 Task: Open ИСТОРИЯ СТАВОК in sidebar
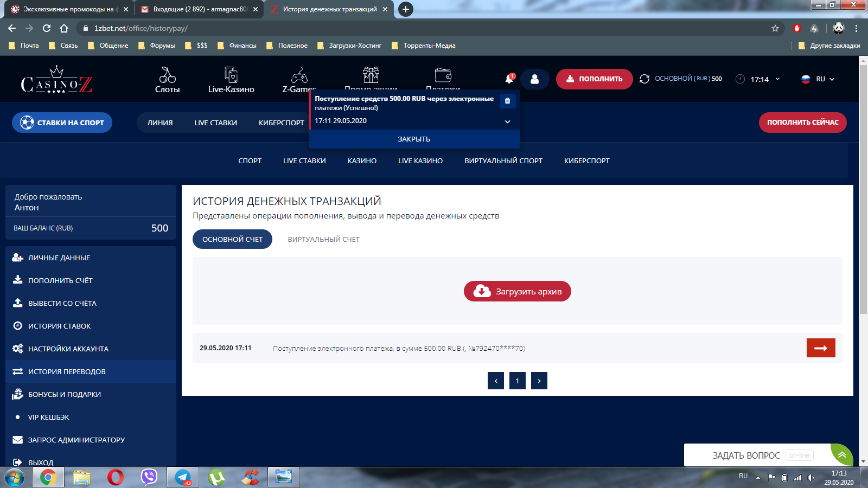[91, 326]
